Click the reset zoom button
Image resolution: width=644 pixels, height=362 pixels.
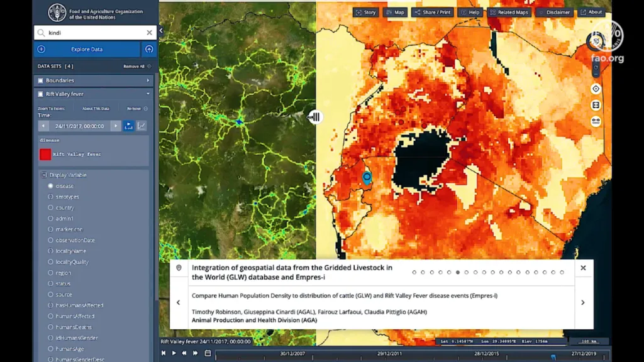596,67
